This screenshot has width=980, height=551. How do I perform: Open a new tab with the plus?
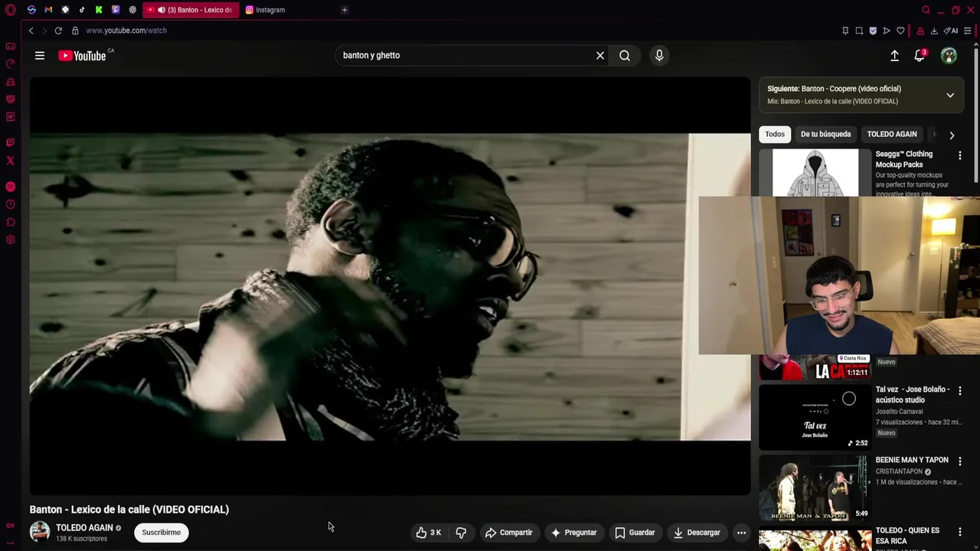pos(345,10)
